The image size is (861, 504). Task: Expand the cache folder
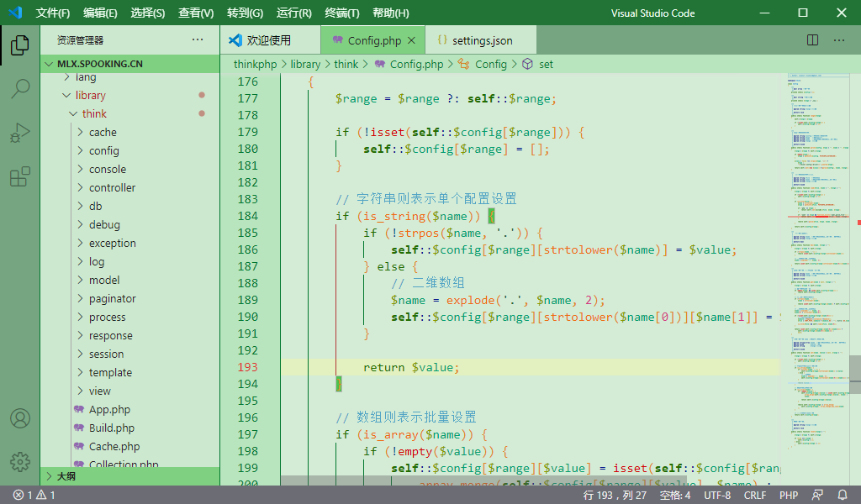coord(130,132)
